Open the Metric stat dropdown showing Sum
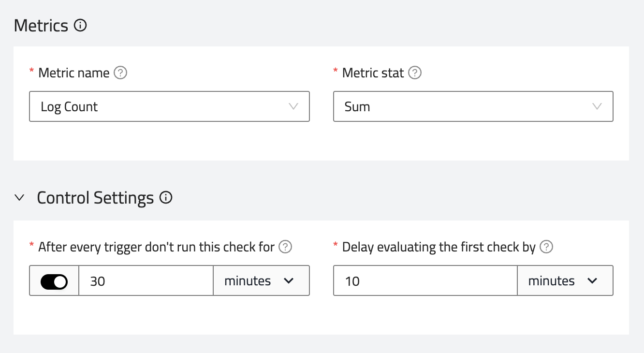This screenshot has height=353, width=644. tap(473, 106)
